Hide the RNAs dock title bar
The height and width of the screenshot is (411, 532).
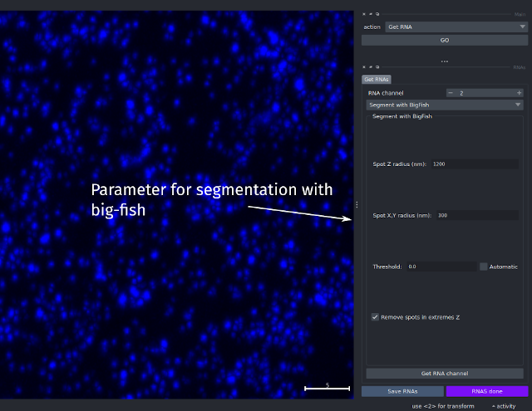(371, 67)
